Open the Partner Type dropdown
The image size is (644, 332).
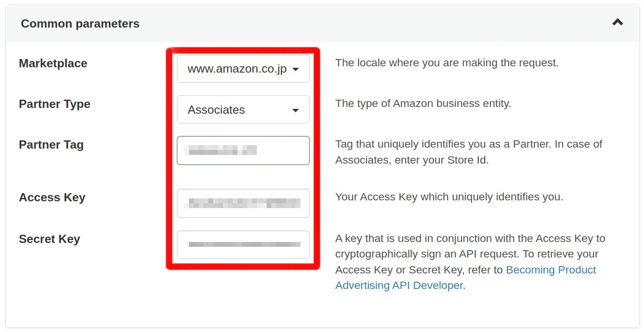[x=243, y=109]
